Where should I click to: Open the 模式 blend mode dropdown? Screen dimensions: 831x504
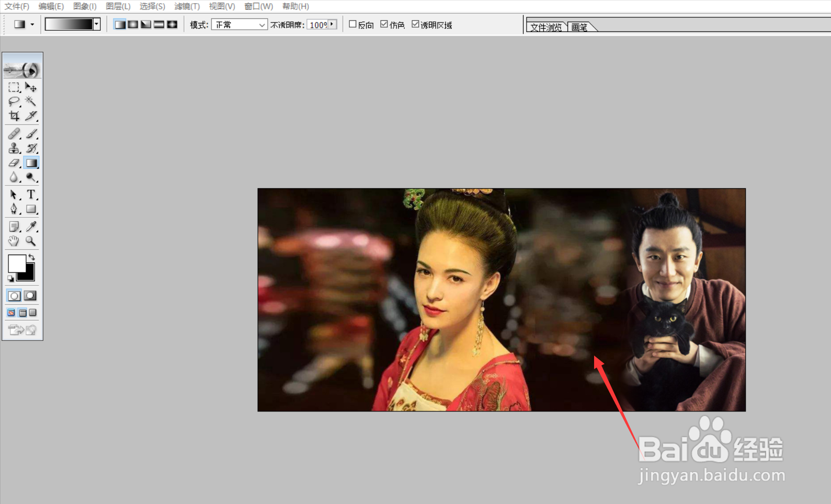240,25
